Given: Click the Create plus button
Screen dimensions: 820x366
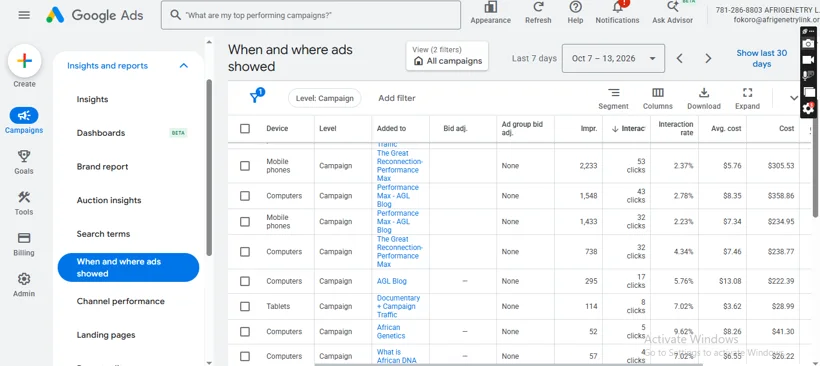Looking at the screenshot, I should click(x=25, y=61).
